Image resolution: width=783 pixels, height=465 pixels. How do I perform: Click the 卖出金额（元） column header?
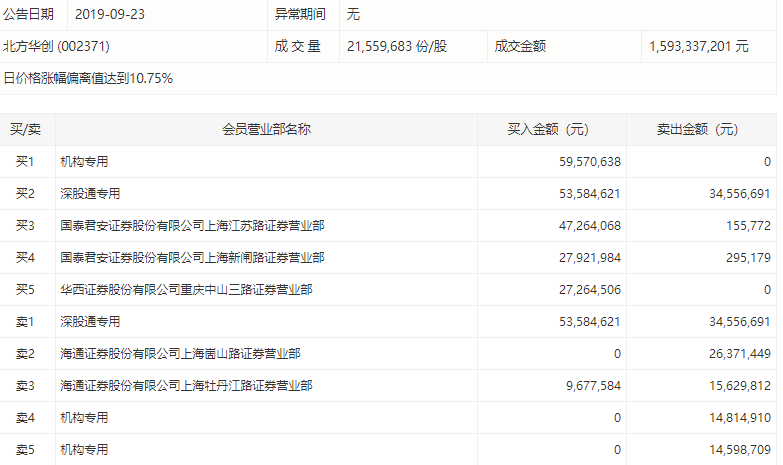698,129
